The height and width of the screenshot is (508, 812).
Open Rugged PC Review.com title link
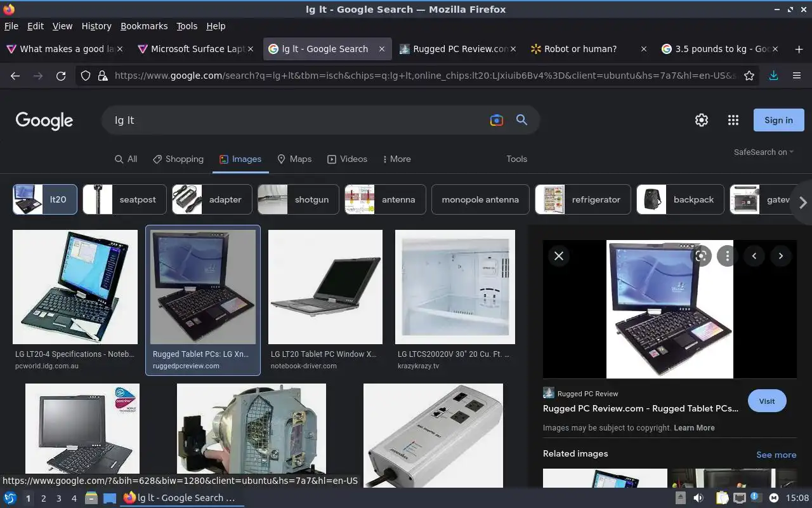tap(641, 409)
